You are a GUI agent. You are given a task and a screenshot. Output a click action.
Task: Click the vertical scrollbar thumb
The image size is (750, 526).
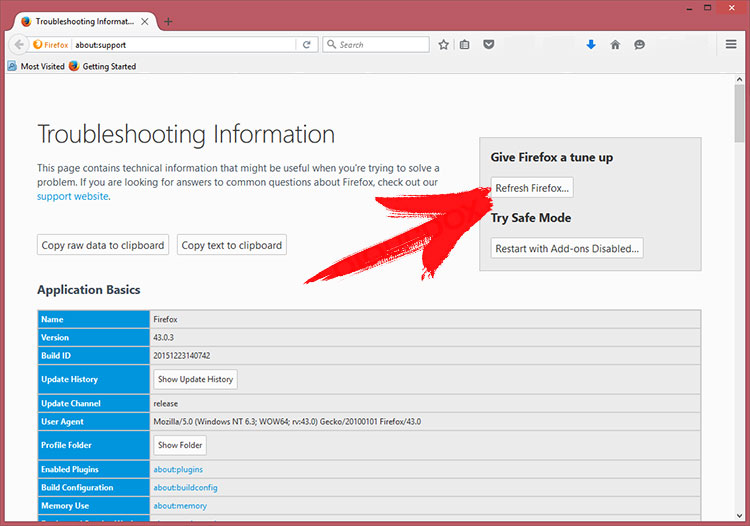click(739, 114)
